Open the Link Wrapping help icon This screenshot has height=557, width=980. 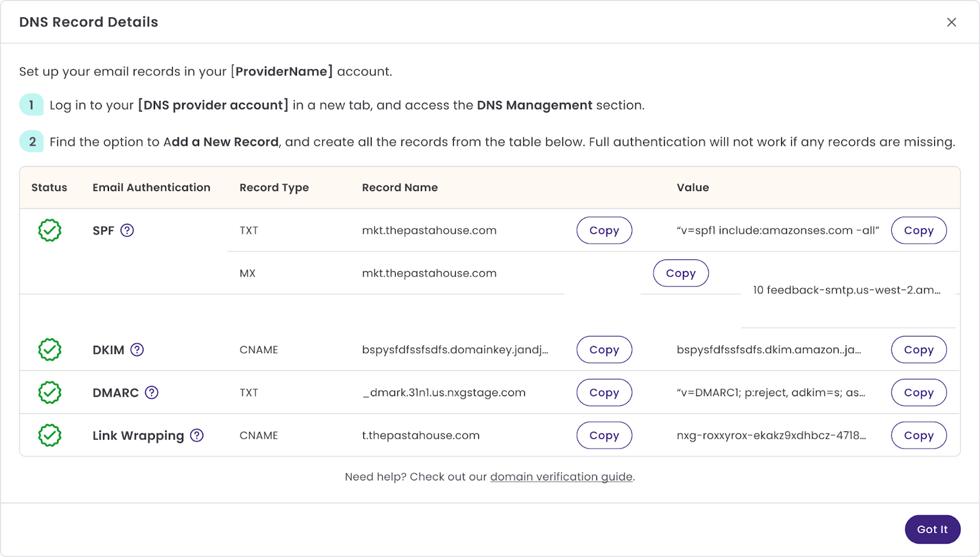pyautogui.click(x=197, y=435)
